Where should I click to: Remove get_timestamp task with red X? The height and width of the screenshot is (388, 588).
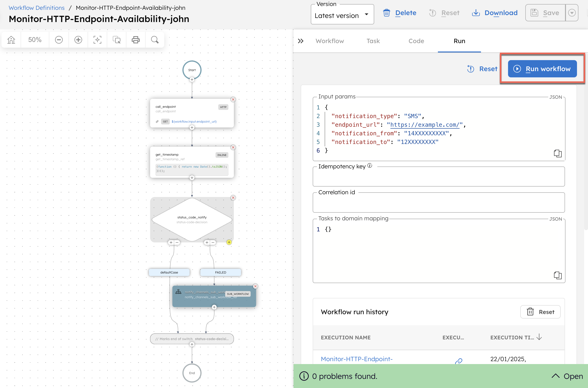233,148
